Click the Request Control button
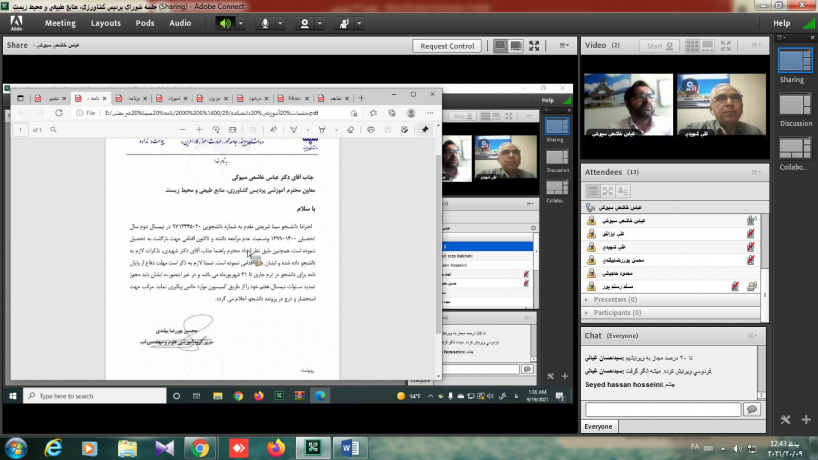 [448, 46]
